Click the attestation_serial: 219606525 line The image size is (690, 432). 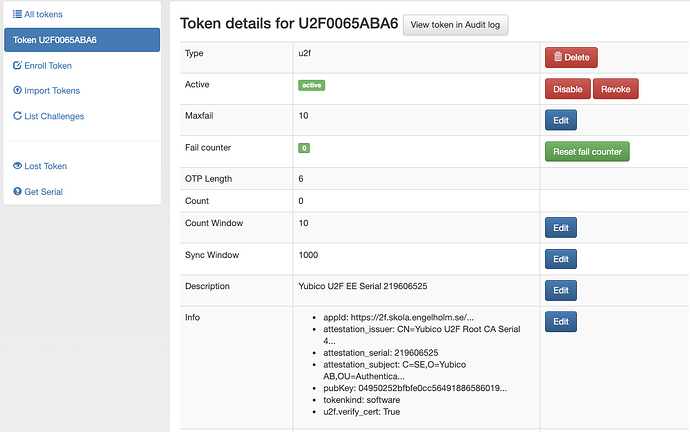click(x=380, y=353)
